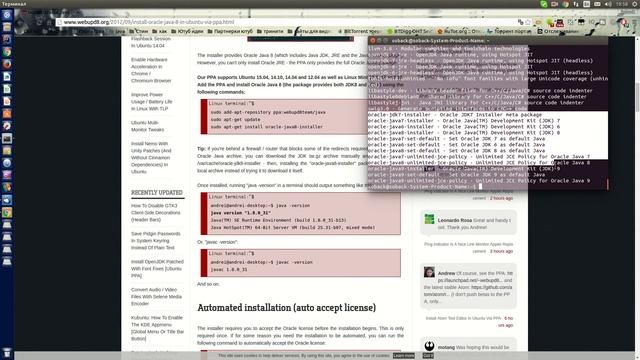Screen dimensions: 640x360
Task: Open 'Convert Audio / Video Files With Selene' link
Action: [x=156, y=297]
